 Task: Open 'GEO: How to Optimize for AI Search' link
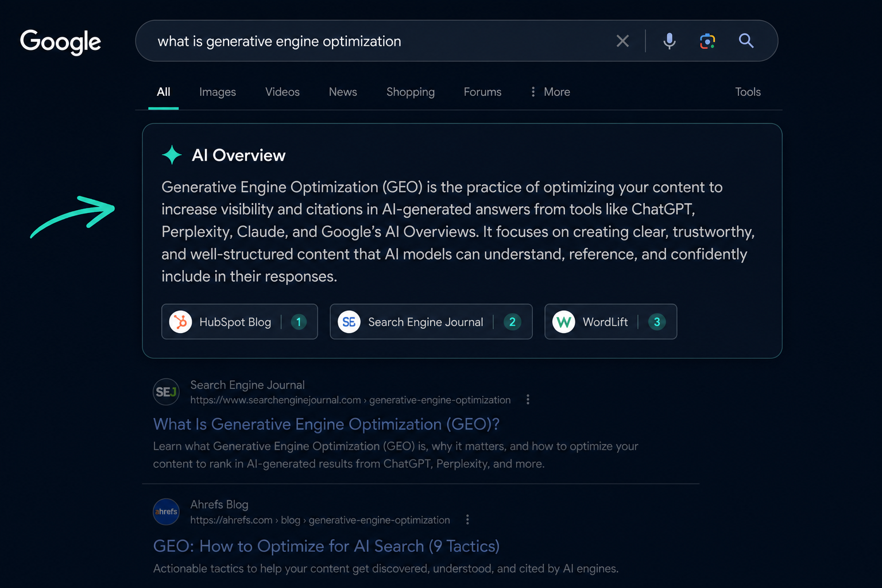[x=326, y=546]
